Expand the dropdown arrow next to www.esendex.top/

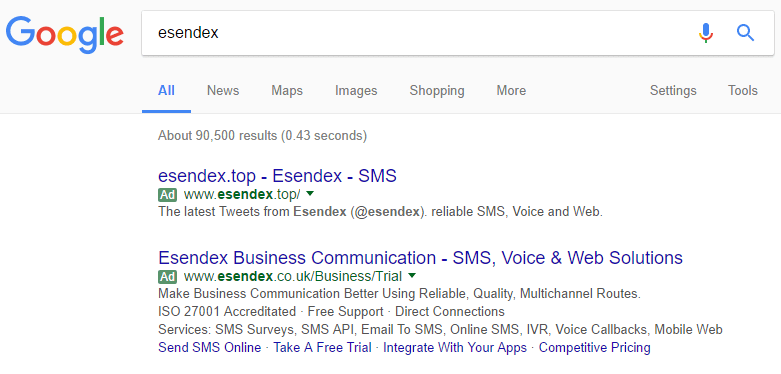tap(309, 193)
